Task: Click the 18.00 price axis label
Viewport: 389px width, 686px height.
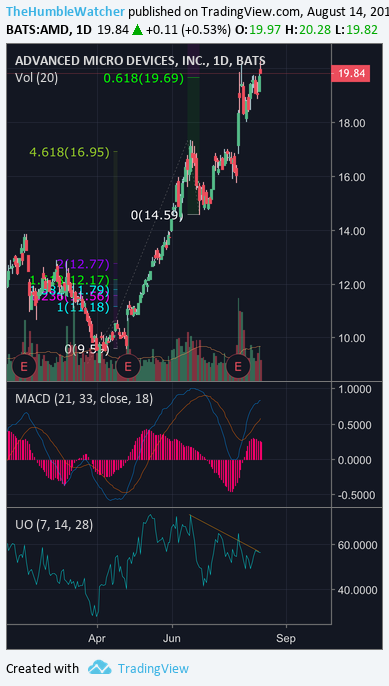Action: click(x=351, y=123)
